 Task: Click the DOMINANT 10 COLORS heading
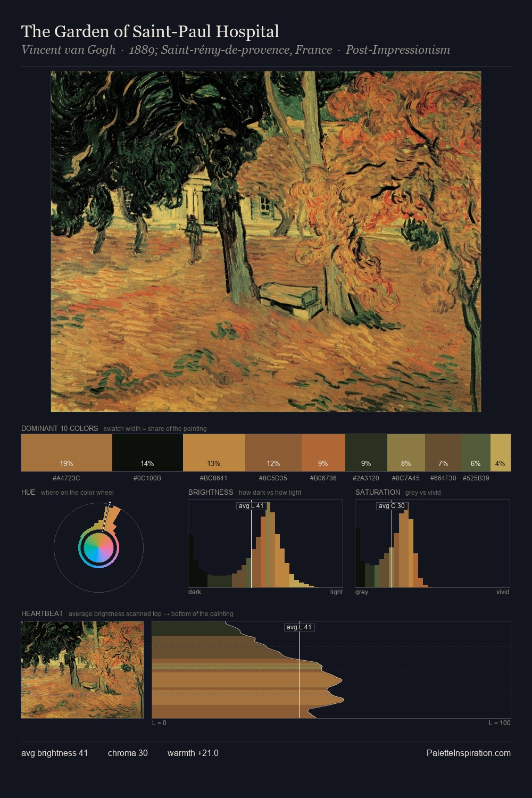tap(60, 428)
